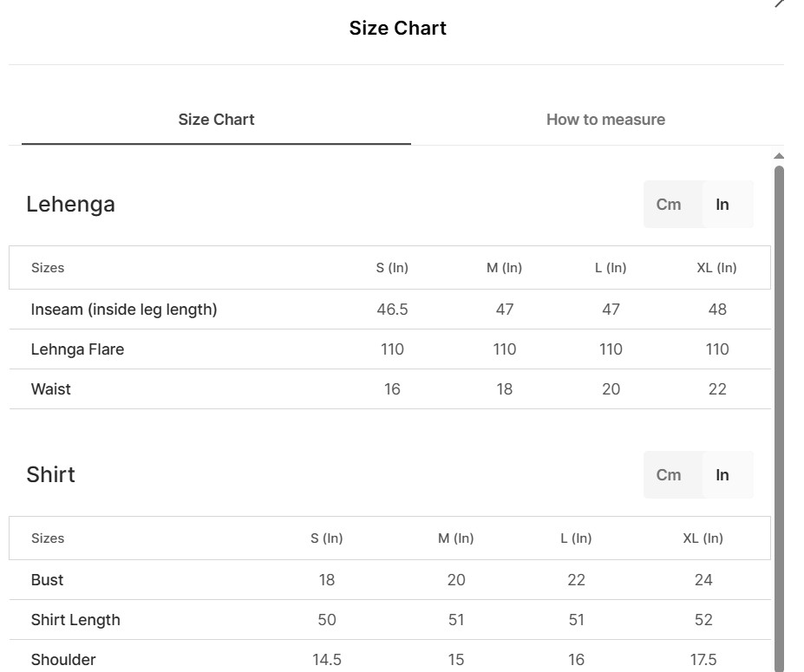Viewport: 804px width, 672px height.
Task: Click the Shirt Length row label
Action: coord(75,620)
